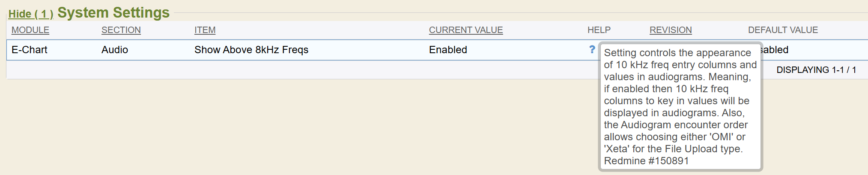Sort by the REVISION column header
Viewport: 868px width, 175px height.
[x=671, y=30]
